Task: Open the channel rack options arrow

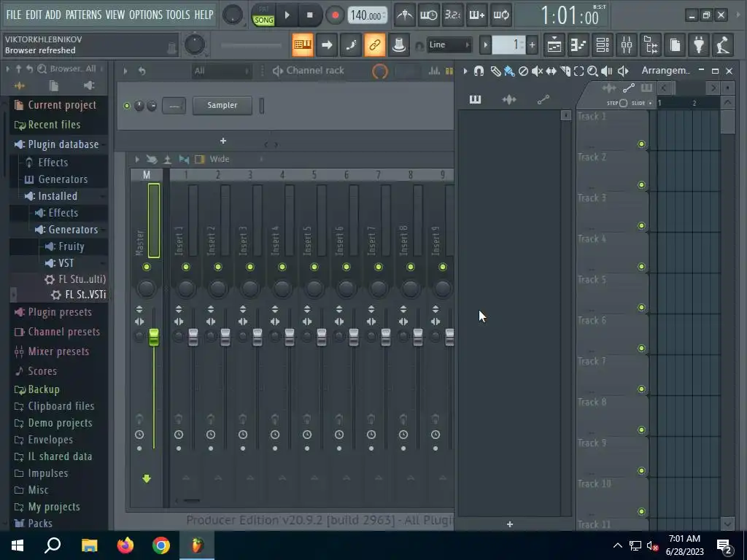Action: (x=125, y=71)
